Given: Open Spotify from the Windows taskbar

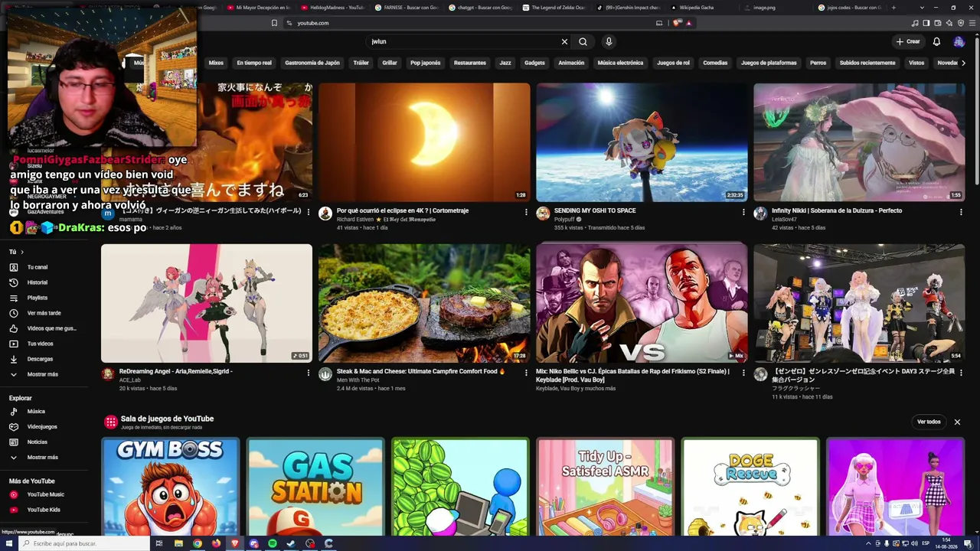Looking at the screenshot, I should tap(273, 543).
